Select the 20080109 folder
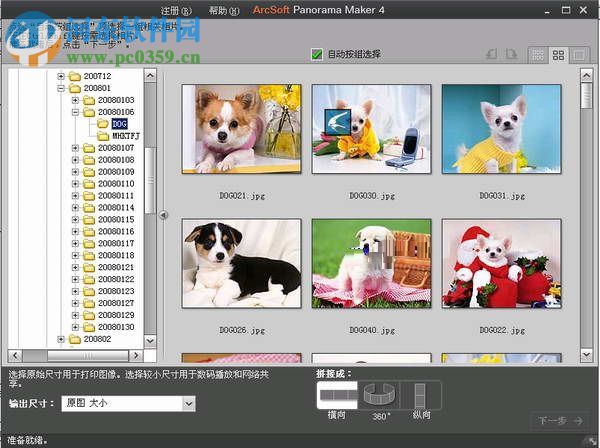600x448 pixels. click(x=116, y=172)
